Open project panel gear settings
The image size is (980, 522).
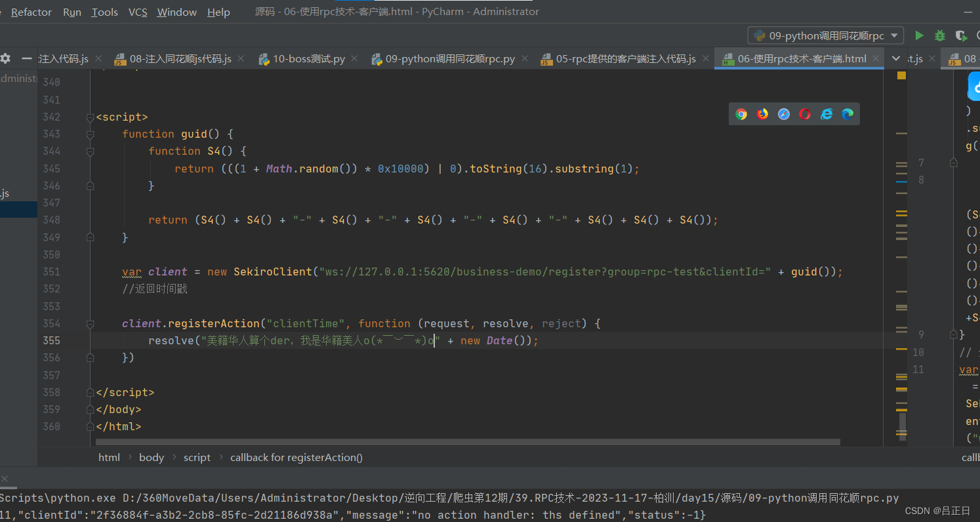pyautogui.click(x=5, y=58)
